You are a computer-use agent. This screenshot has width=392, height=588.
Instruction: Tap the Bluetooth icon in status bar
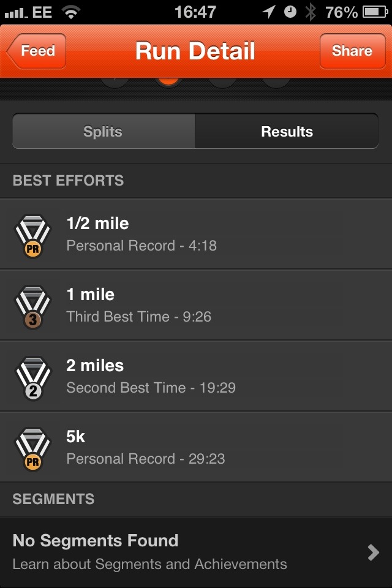click(x=311, y=12)
